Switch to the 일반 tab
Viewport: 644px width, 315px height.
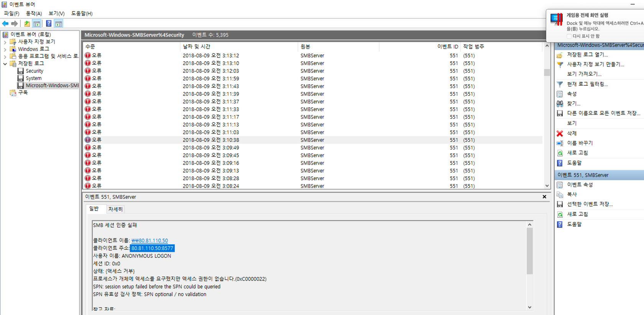94,209
